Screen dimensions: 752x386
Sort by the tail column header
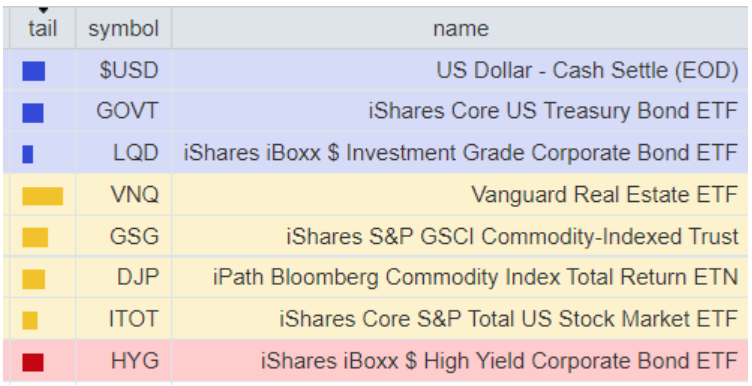(43, 28)
